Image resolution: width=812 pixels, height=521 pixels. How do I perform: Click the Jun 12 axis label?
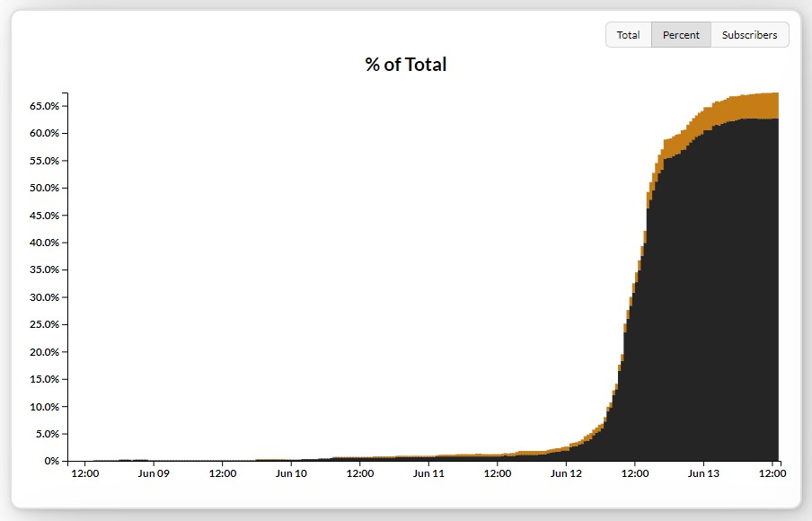coord(566,473)
